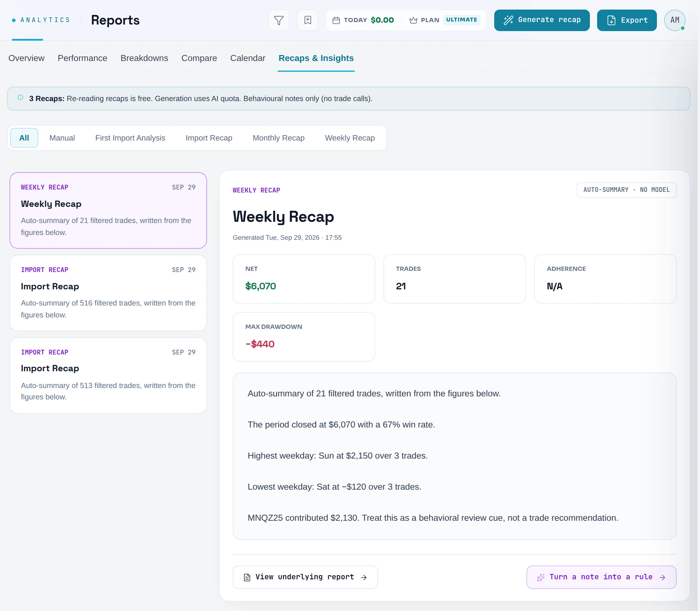The image size is (700, 611).
Task: Open Import Recap card with 516 trades
Action: 108,293
